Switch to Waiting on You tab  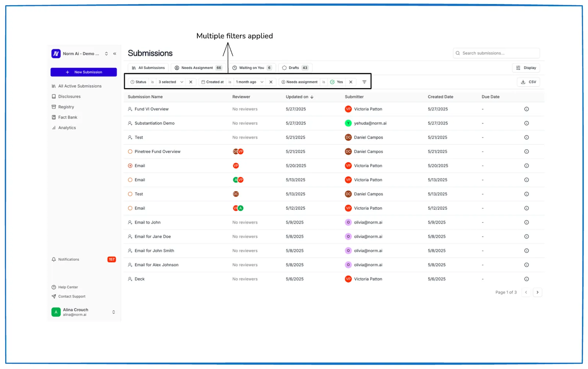(x=252, y=68)
